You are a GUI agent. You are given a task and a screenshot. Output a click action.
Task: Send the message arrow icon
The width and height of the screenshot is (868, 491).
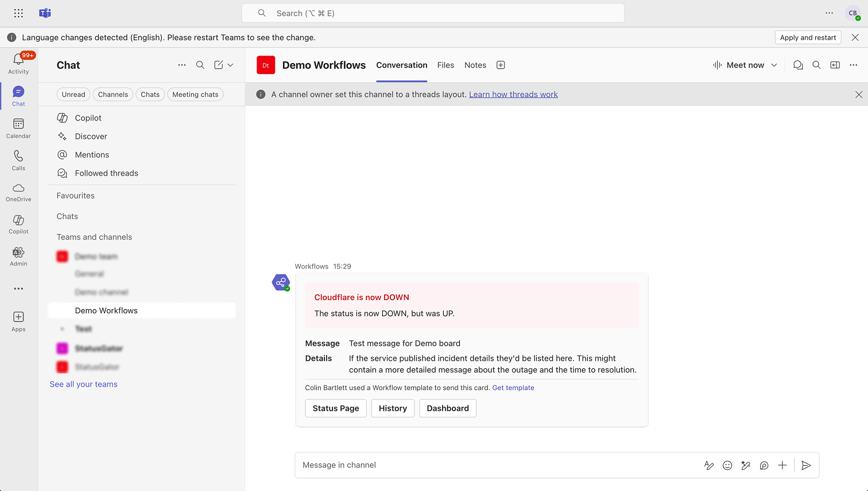[806, 465]
